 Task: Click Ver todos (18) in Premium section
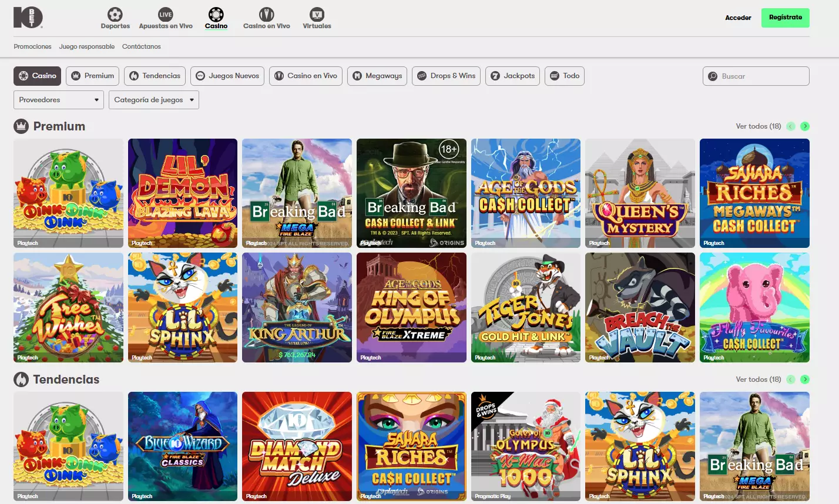(759, 126)
